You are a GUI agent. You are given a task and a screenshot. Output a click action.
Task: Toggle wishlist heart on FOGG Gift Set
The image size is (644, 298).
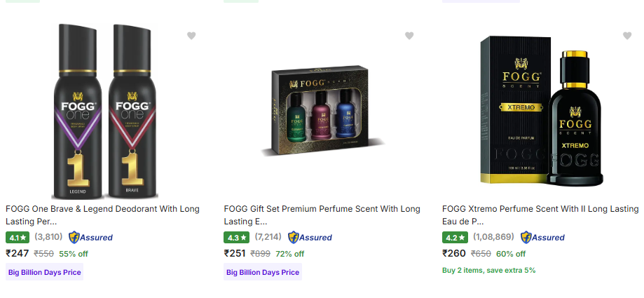pos(409,36)
